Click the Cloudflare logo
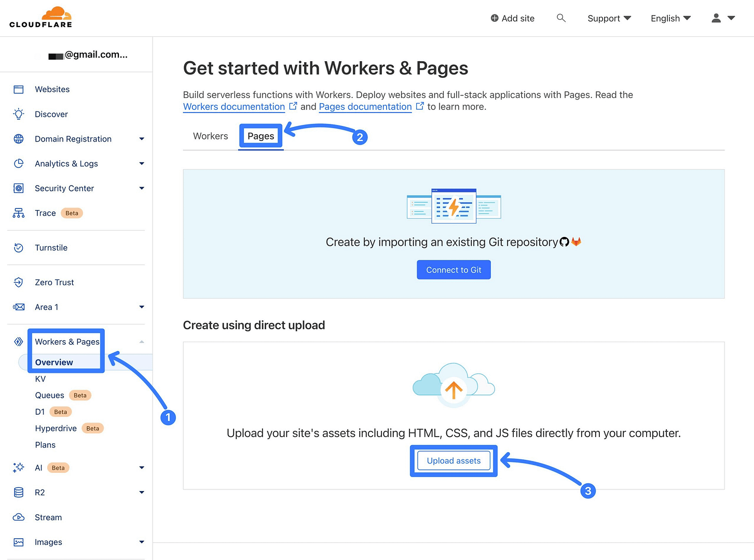Screen dimensions: 754x560 click(x=40, y=17)
